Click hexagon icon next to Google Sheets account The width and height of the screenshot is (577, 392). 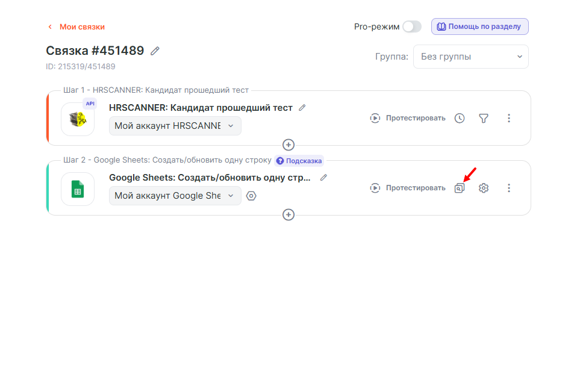[252, 196]
